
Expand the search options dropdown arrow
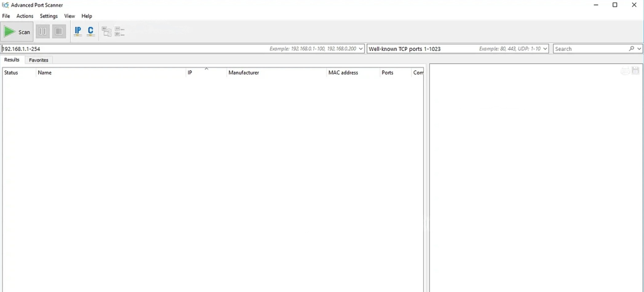pyautogui.click(x=639, y=49)
